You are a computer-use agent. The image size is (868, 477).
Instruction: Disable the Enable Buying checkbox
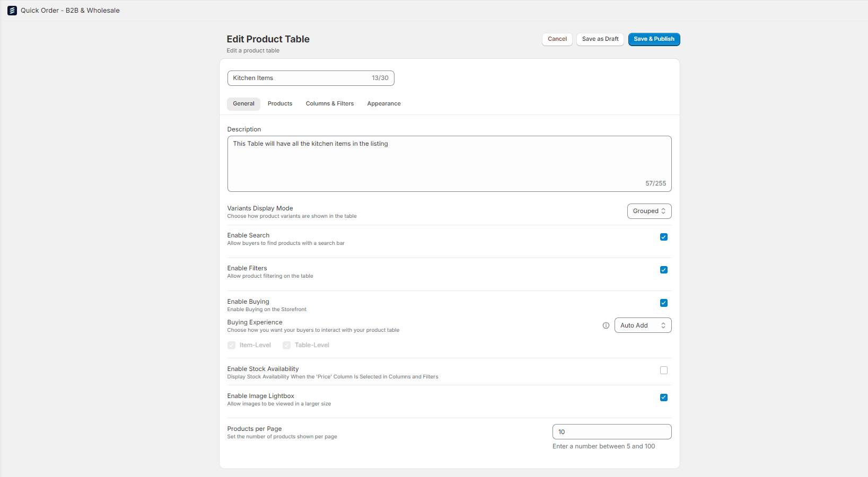tap(664, 303)
